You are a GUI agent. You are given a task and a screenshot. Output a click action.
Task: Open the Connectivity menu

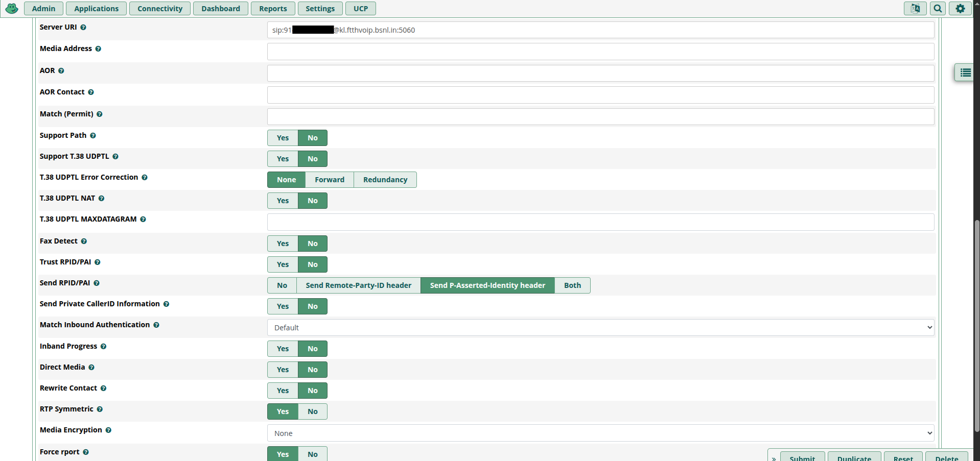(x=159, y=9)
